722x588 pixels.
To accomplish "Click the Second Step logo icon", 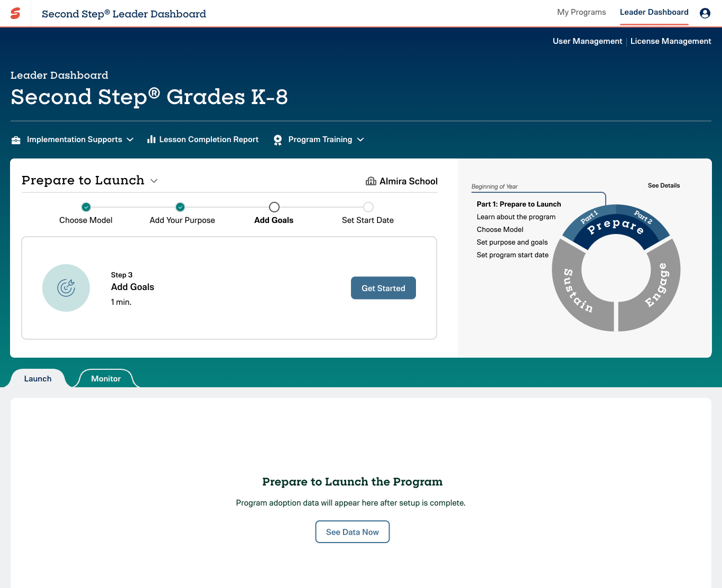I will coord(15,13).
